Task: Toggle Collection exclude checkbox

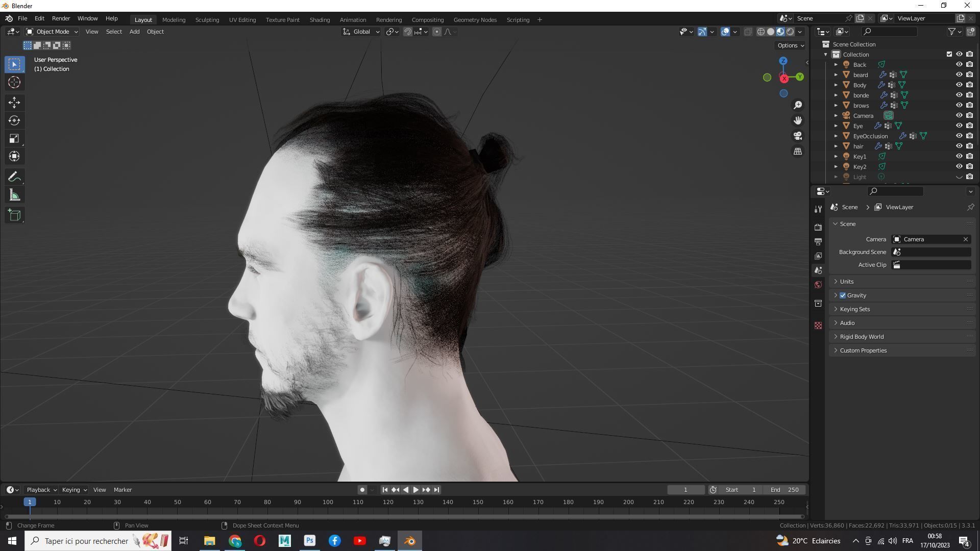Action: [949, 54]
